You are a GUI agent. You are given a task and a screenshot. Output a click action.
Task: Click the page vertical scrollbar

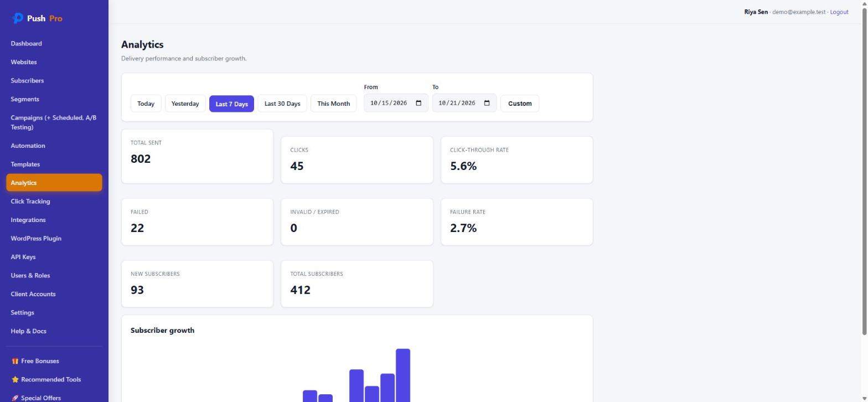coord(864,171)
